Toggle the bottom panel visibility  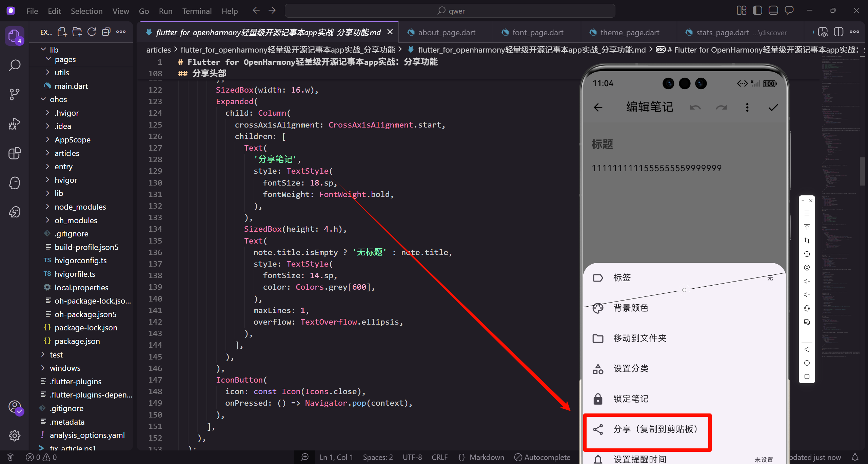click(773, 11)
